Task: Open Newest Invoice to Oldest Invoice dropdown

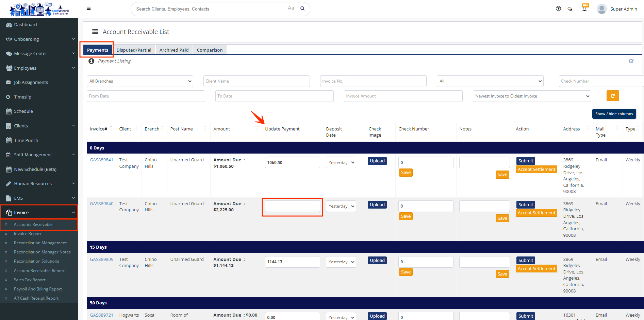Action: coord(532,96)
